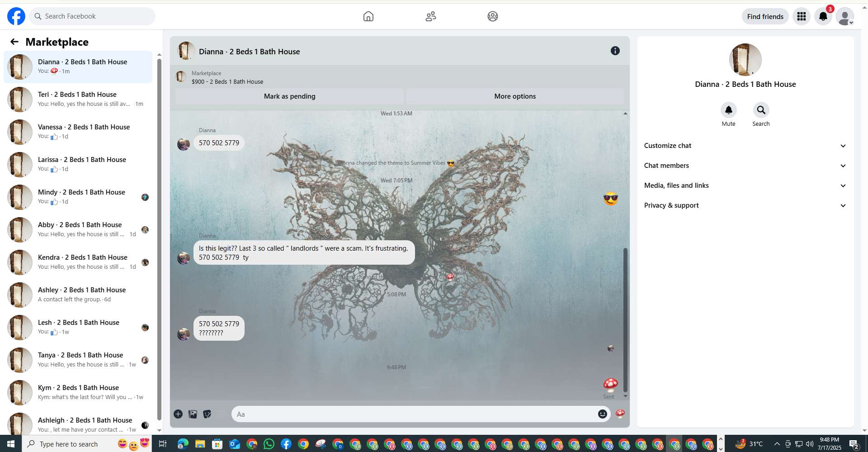Click the conversation list scrollbar
The height and width of the screenshot is (452, 868).
(159, 239)
